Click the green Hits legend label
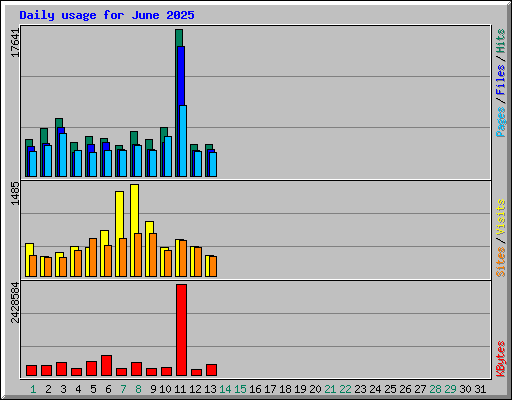 click(500, 41)
